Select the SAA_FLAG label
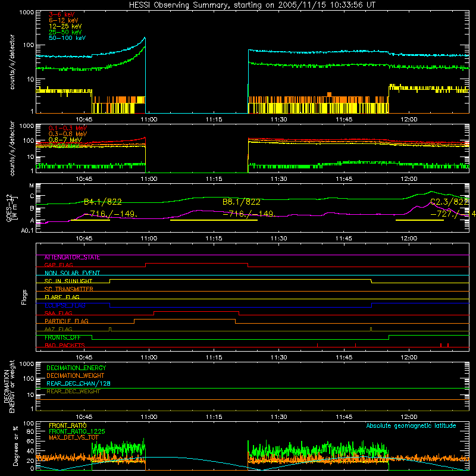 tap(58, 313)
